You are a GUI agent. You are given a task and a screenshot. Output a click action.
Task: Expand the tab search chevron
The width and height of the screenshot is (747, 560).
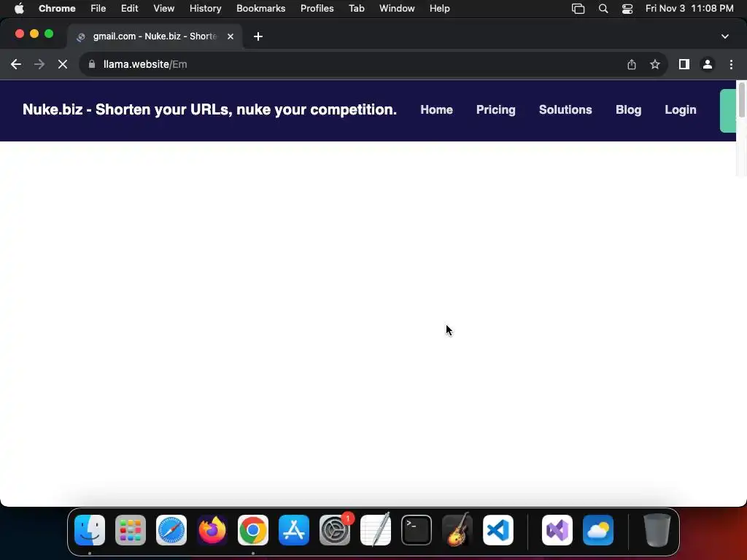(725, 36)
